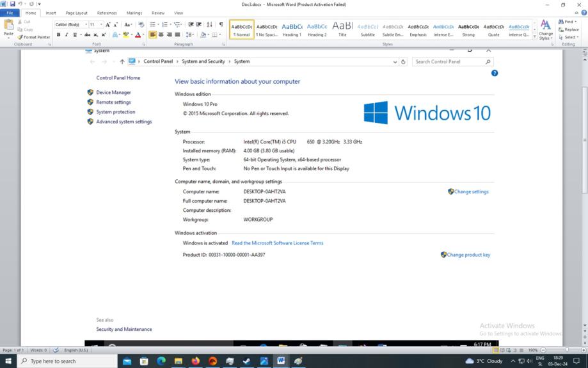This screenshot has width=588, height=368.
Task: Expand the Styles gallery More arrow
Action: (x=534, y=36)
